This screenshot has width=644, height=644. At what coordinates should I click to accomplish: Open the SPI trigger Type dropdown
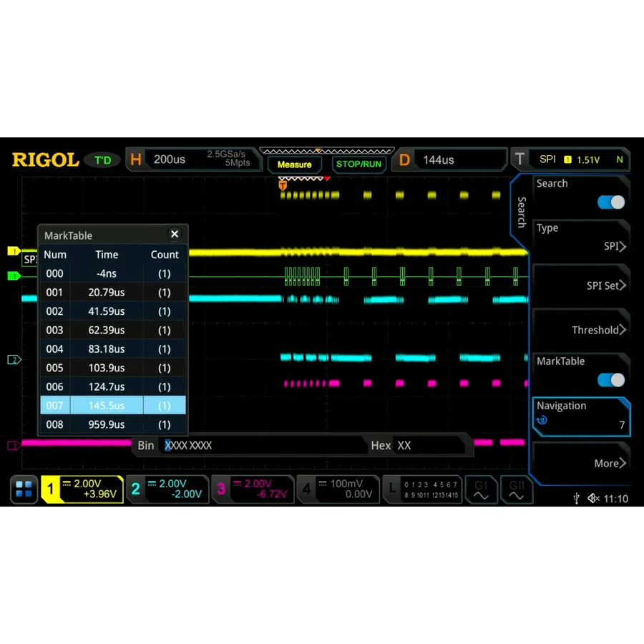click(581, 238)
